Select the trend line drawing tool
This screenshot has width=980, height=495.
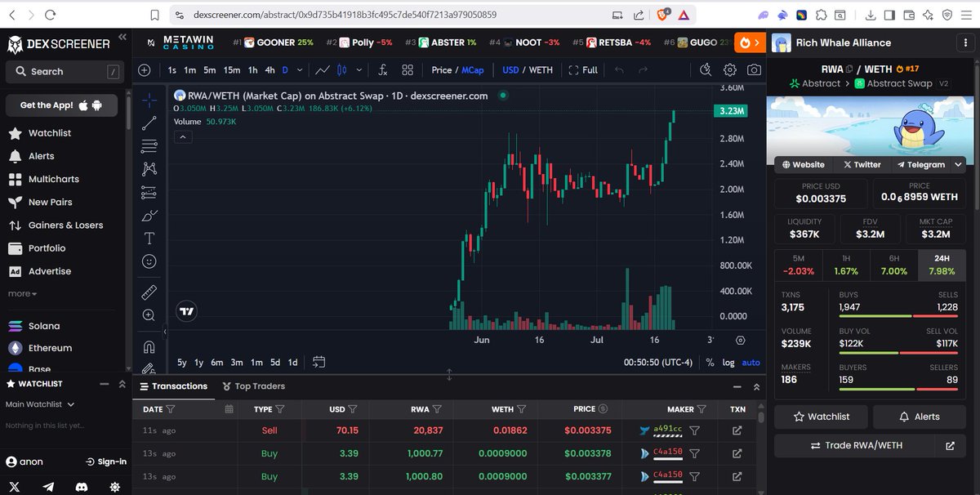click(149, 123)
